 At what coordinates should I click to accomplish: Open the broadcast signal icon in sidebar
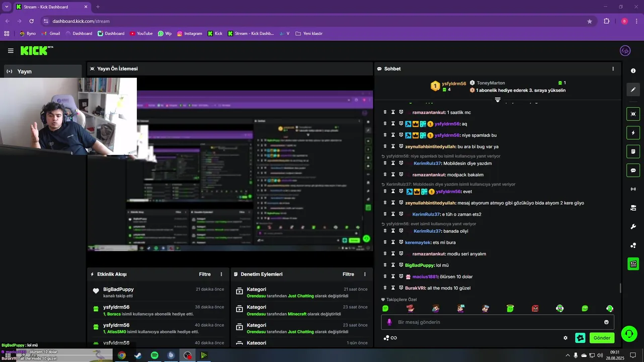pos(633,189)
